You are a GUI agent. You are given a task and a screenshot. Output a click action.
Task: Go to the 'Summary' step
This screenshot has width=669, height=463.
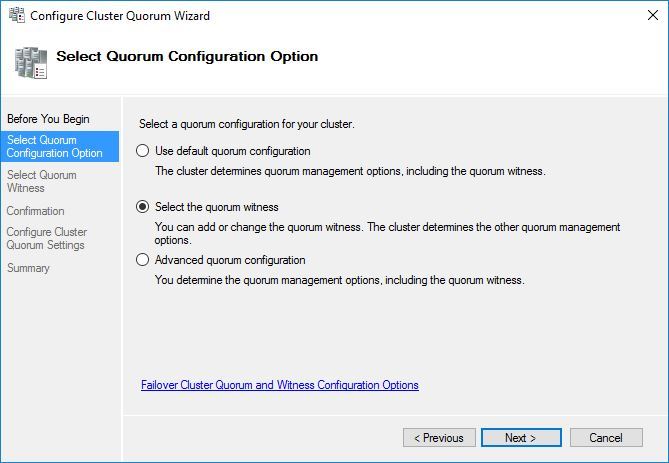pyautogui.click(x=28, y=268)
